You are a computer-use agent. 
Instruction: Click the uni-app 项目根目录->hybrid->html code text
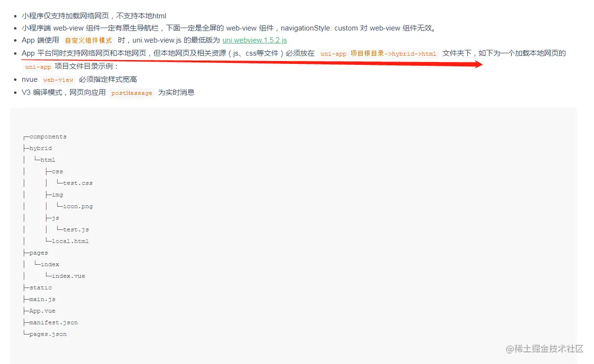(378, 54)
